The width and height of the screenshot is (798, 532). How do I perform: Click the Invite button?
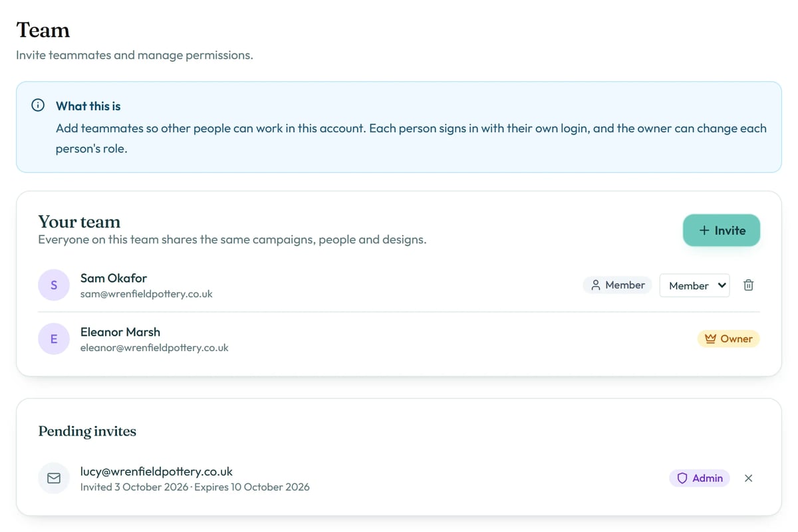coord(722,231)
